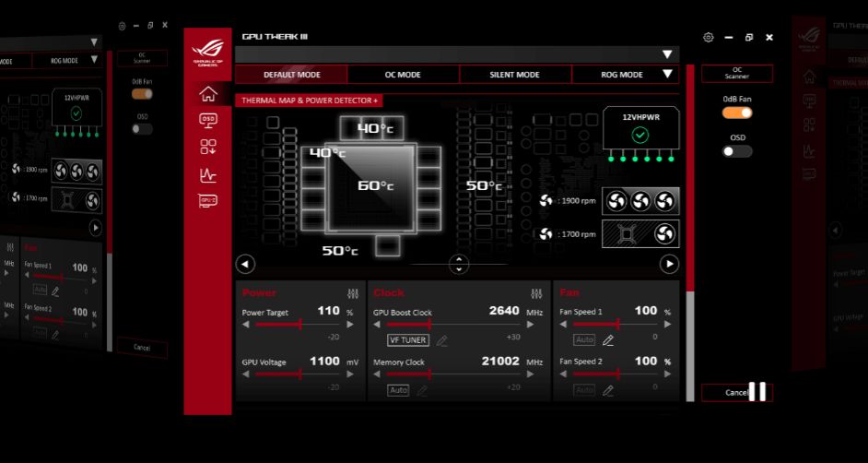868x463 pixels.
Task: Go to next thermal map page
Action: pos(669,264)
